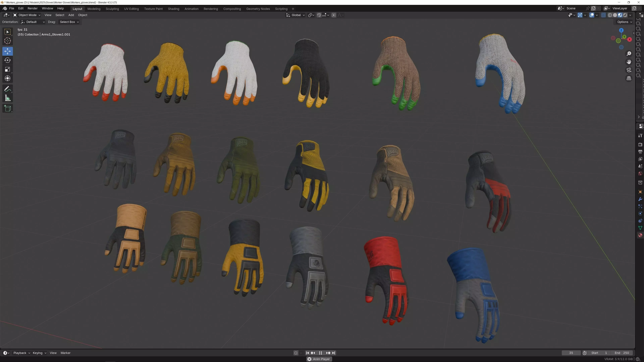Open the Collection properties tab
This screenshot has width=644, height=362.
(640, 183)
